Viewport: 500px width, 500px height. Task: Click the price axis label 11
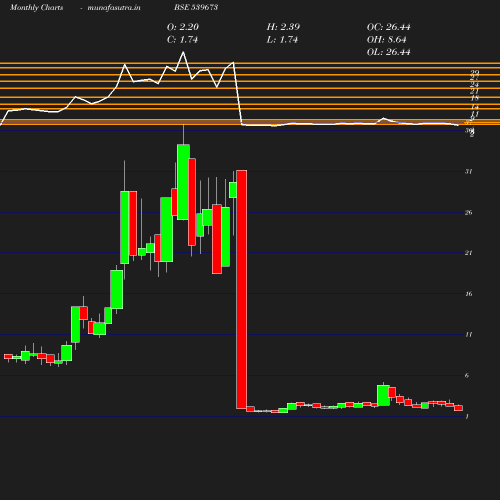pos(468,334)
